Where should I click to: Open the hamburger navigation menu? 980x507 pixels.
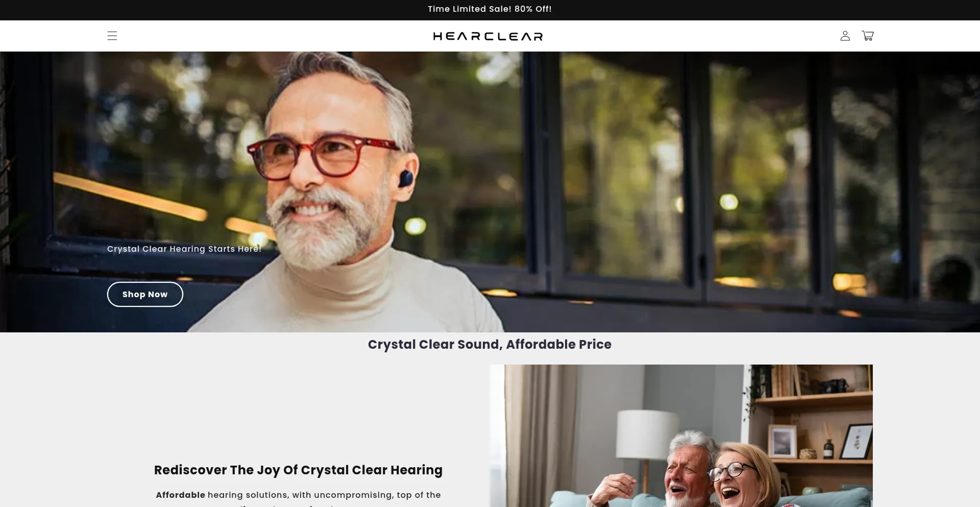click(x=112, y=36)
